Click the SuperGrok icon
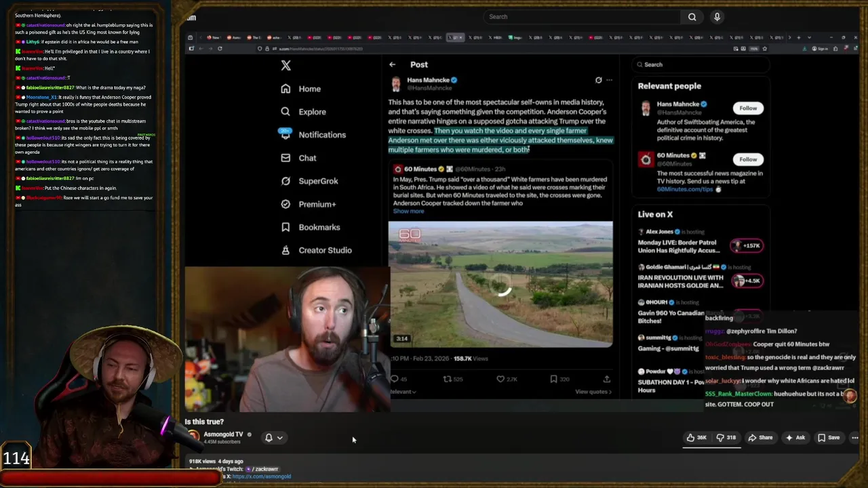 coord(285,181)
